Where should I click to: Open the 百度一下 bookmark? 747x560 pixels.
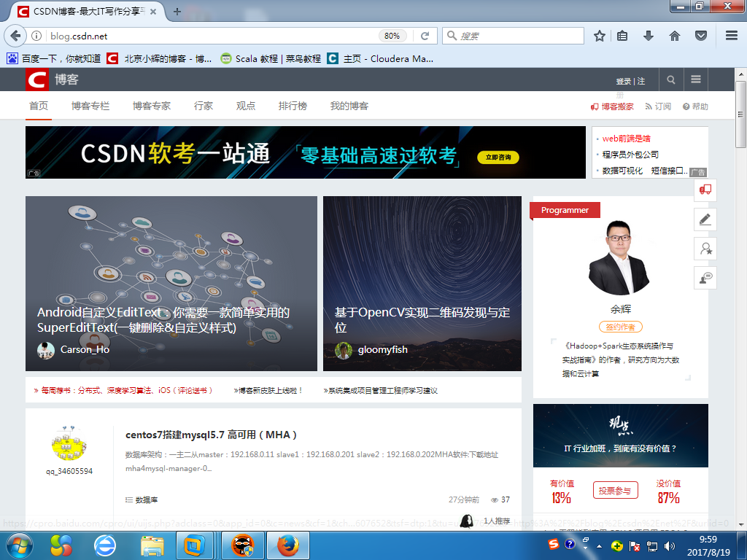[53, 58]
